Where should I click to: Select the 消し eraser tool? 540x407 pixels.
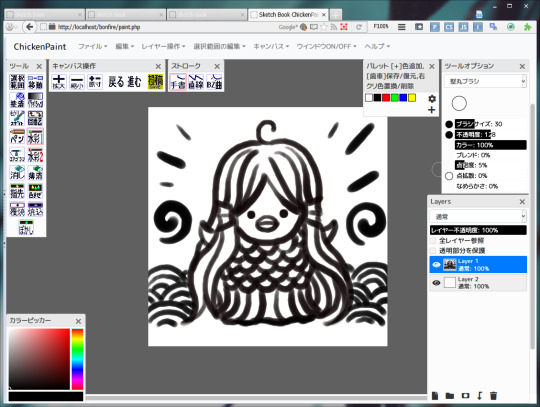point(17,173)
